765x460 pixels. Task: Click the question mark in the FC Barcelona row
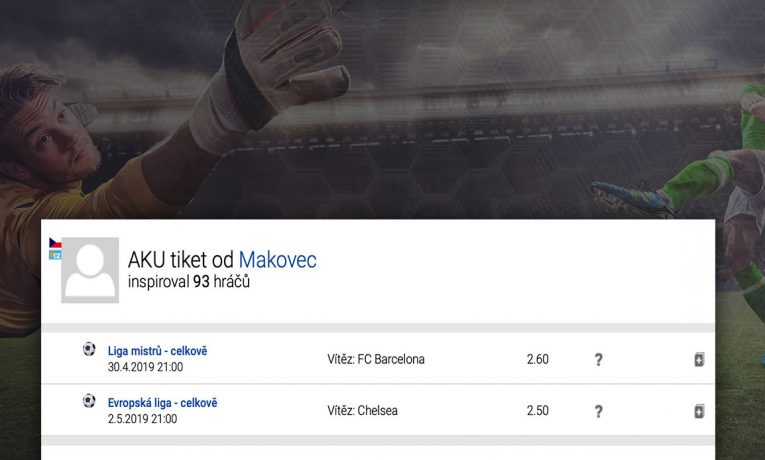tap(598, 360)
